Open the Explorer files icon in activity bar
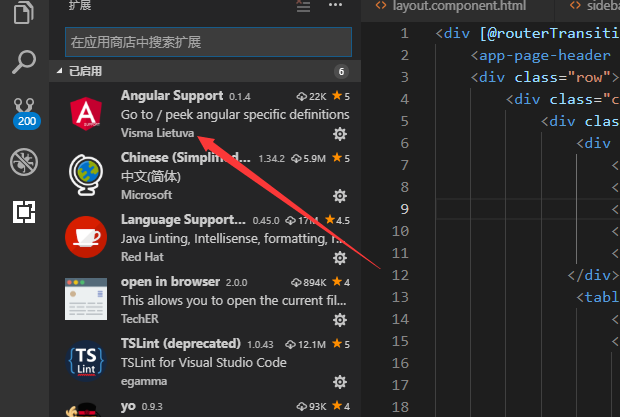 (x=24, y=12)
